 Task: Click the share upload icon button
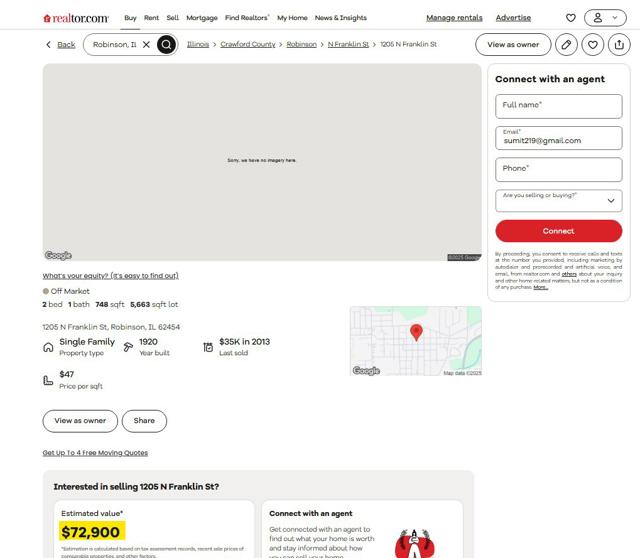619,44
